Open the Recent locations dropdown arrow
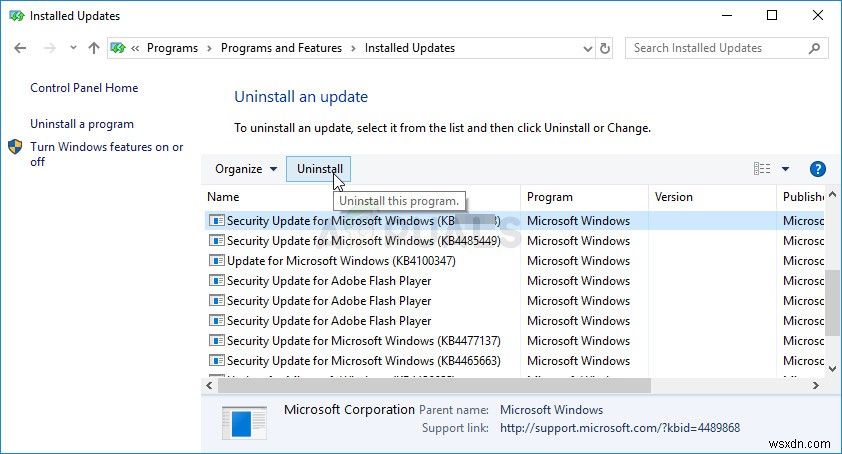 [x=74, y=48]
